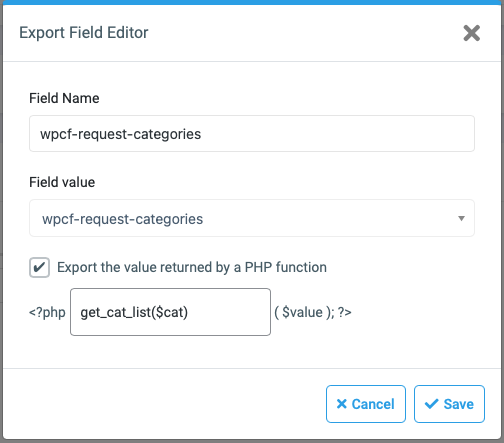Click the Cancel button

coord(366,404)
